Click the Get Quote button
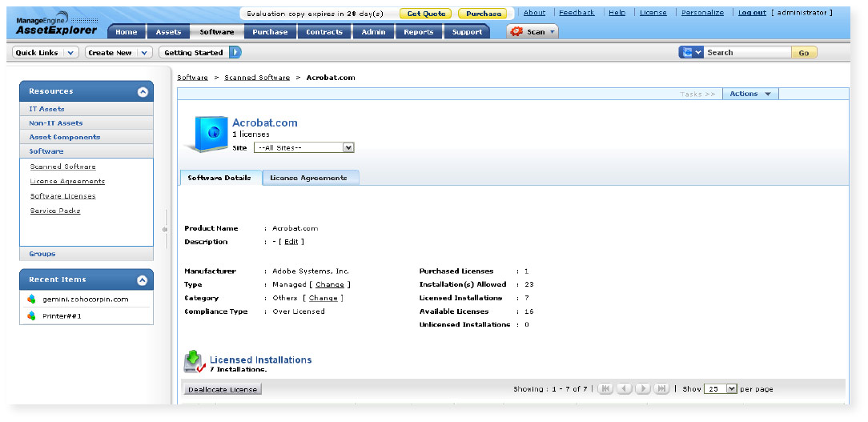 [425, 14]
